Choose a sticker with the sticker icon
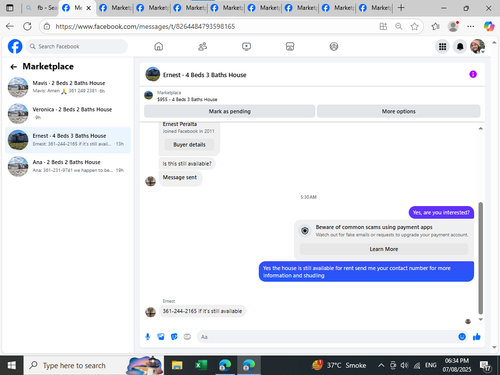Screen dimensions: 500x375 [x=174, y=337]
